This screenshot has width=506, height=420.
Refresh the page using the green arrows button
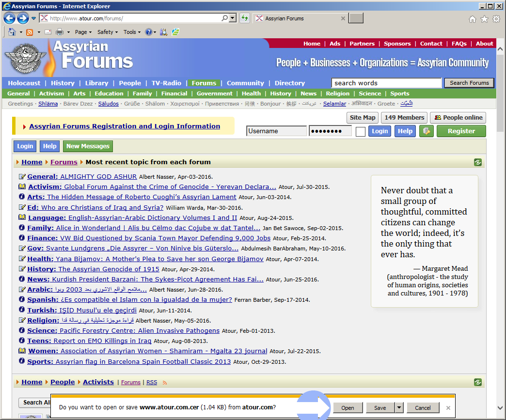click(245, 18)
